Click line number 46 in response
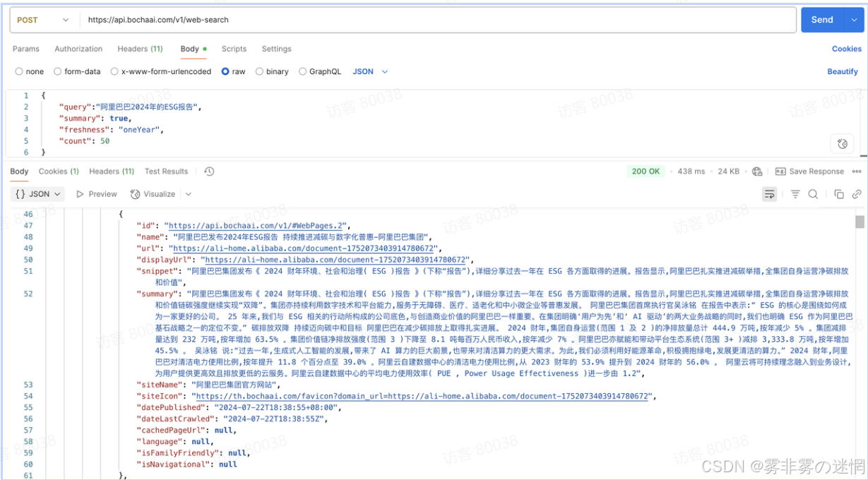The width and height of the screenshot is (868, 480). [28, 214]
